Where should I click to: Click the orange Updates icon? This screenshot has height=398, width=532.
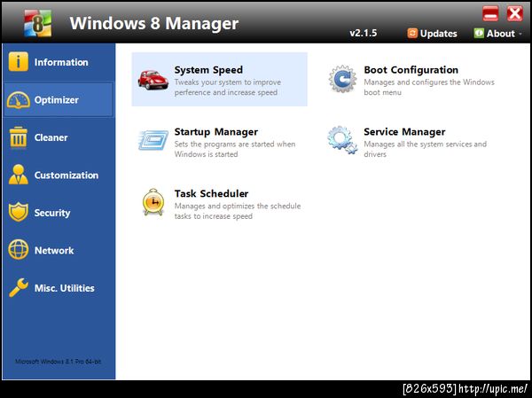412,34
